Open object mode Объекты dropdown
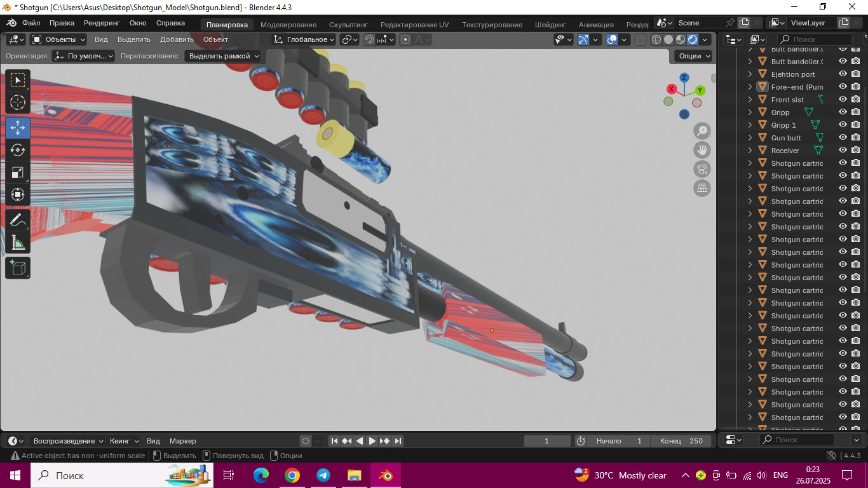The height and width of the screenshot is (488, 868). click(58, 39)
